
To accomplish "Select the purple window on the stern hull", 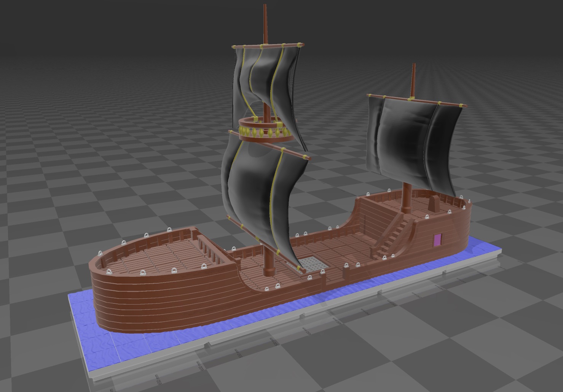I will pos(438,240).
